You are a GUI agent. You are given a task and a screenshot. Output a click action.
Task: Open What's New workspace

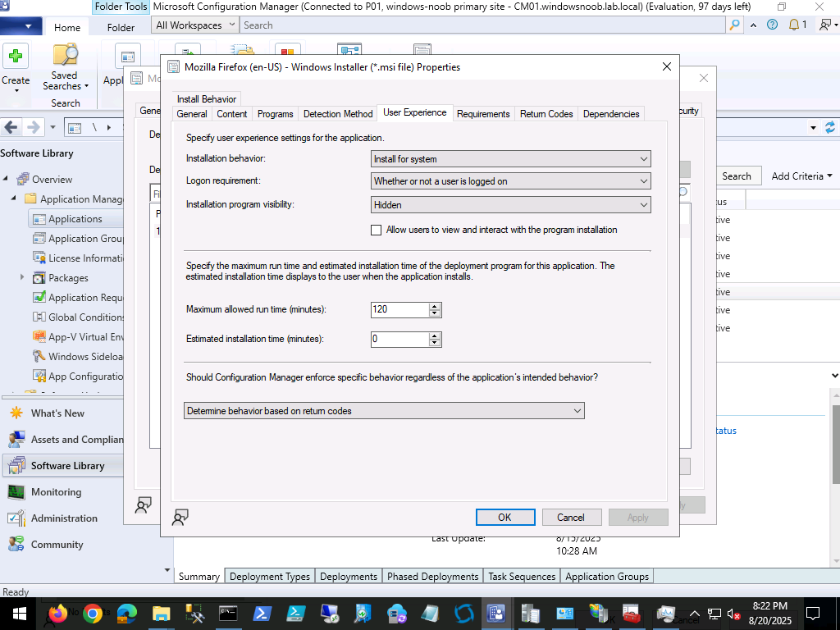[x=57, y=413]
